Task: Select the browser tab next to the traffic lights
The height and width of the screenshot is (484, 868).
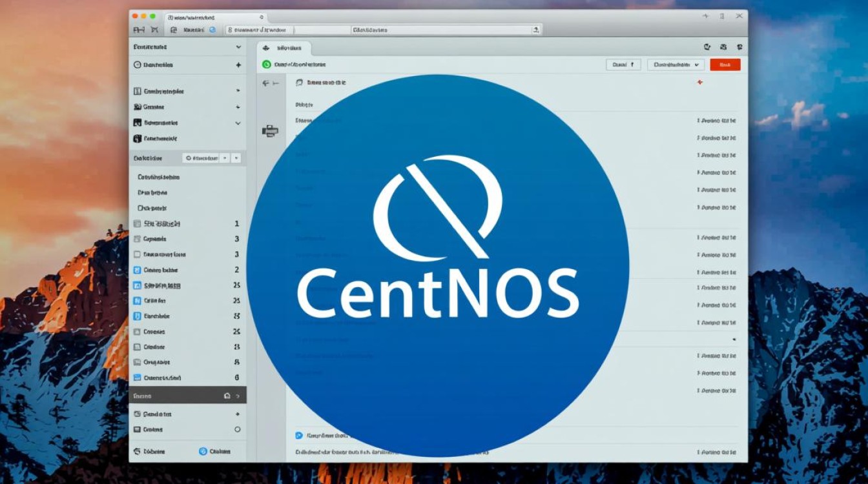Action: tap(214, 17)
